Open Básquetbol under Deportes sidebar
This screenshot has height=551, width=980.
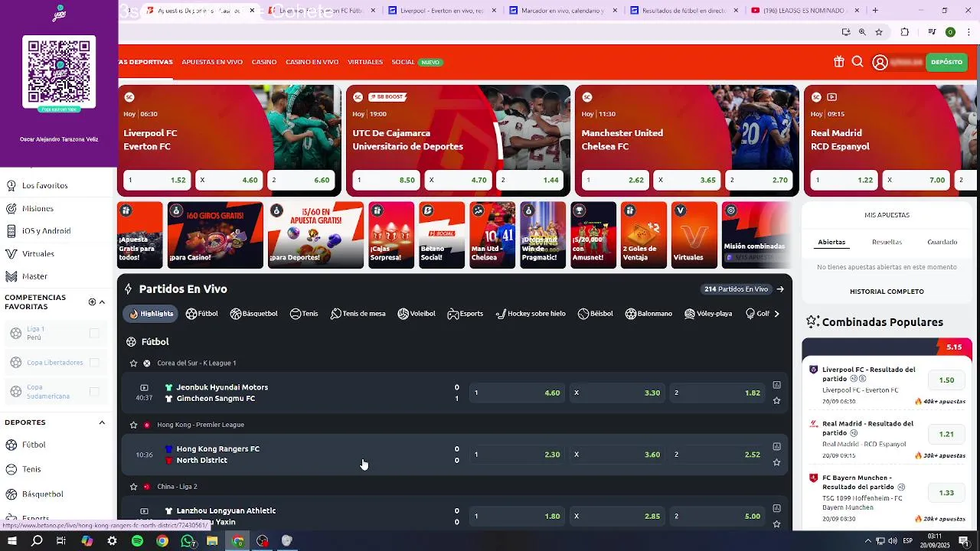[42, 494]
